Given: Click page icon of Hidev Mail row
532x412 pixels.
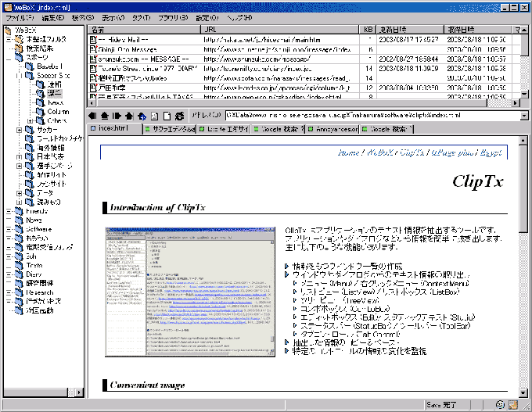Looking at the screenshot, I should [x=93, y=40].
